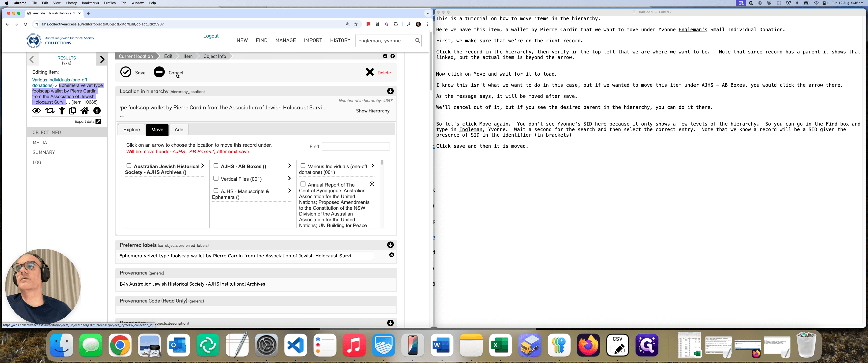Tick the AJHS - Manuscripts & Ephemera checkbox
Image resolution: width=868 pixels, height=363 pixels.
216,191
